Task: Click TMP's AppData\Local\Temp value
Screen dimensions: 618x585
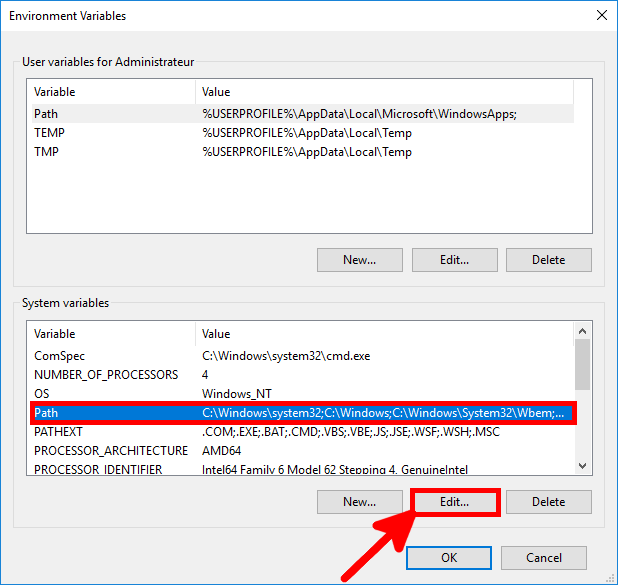Action: [x=307, y=152]
